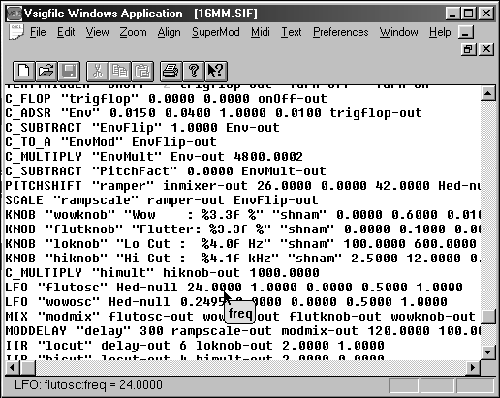Click the Print toolbar icon

(x=171, y=71)
